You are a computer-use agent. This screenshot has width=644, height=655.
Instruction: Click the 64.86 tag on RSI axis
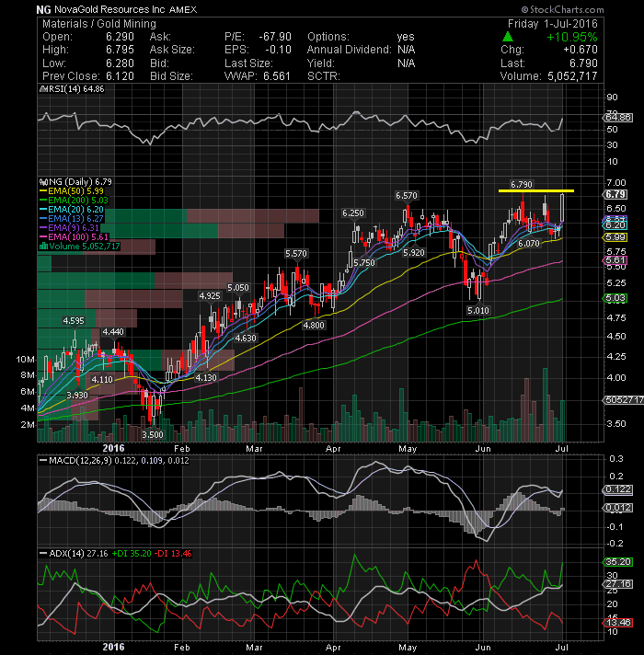tap(618, 118)
